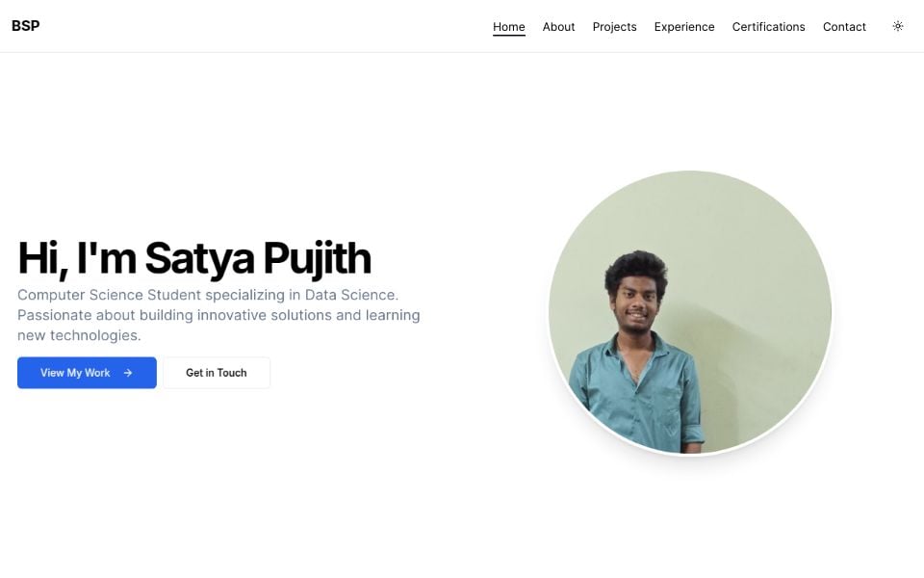Click the name "Pujith" in the heading
This screenshot has height=578, width=924.
pos(317,260)
